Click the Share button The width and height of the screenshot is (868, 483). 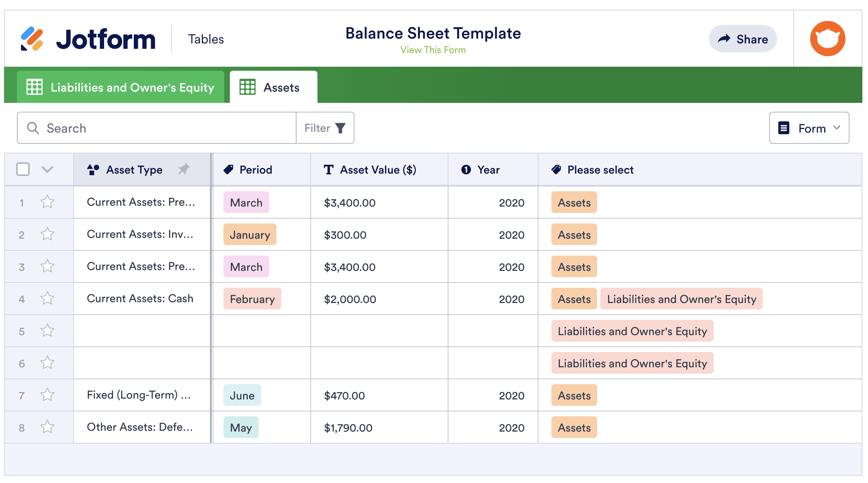pyautogui.click(x=743, y=39)
